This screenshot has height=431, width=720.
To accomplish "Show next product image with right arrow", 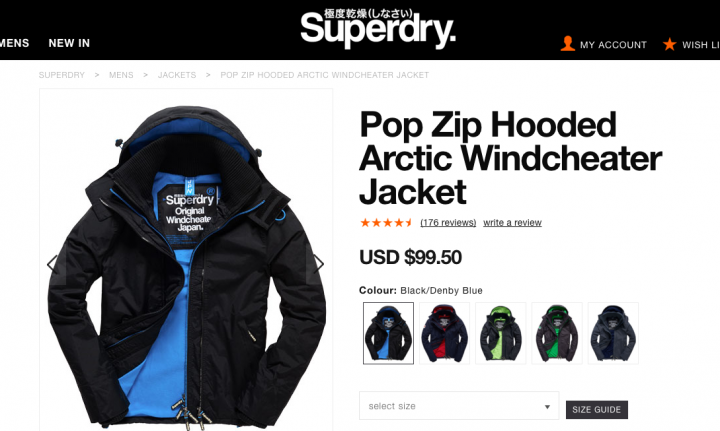I will pyautogui.click(x=319, y=264).
